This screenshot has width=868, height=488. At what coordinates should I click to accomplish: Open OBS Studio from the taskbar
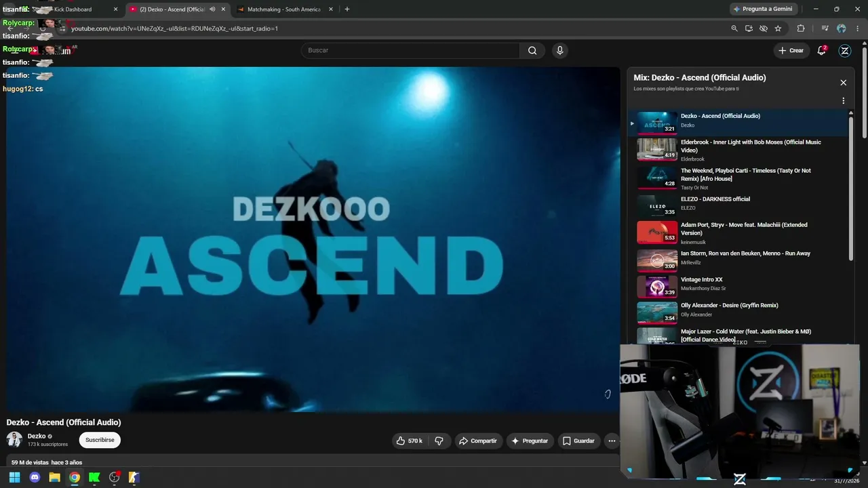[x=115, y=477]
